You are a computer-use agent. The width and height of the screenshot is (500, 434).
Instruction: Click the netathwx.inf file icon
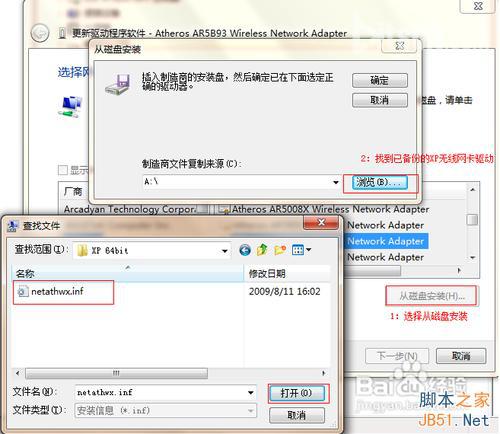pyautogui.click(x=22, y=292)
